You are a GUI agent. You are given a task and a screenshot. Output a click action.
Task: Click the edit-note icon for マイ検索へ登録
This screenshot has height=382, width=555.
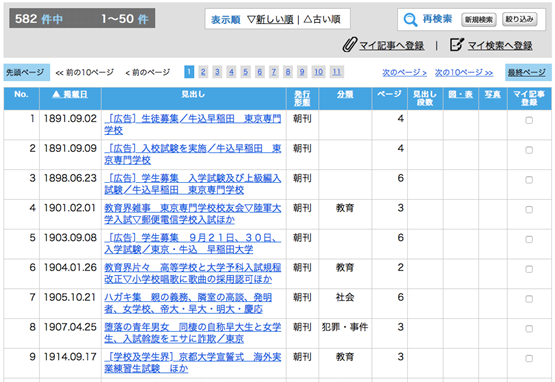(x=456, y=45)
